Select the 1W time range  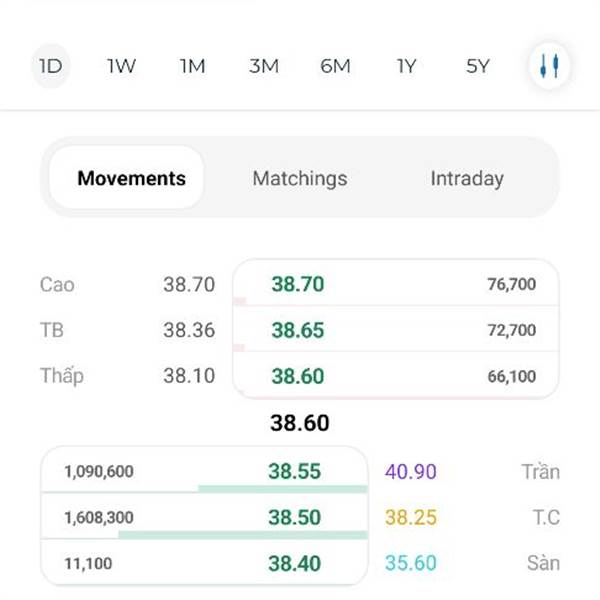(x=121, y=66)
